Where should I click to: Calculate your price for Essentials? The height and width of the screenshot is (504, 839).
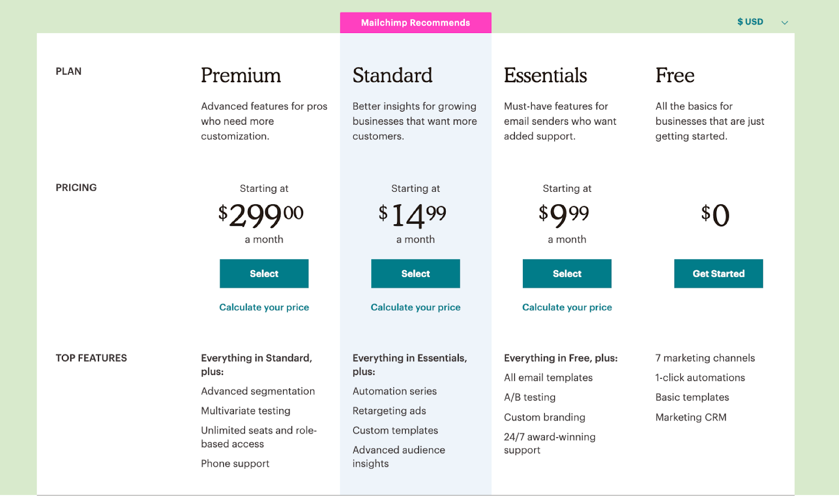(x=567, y=307)
